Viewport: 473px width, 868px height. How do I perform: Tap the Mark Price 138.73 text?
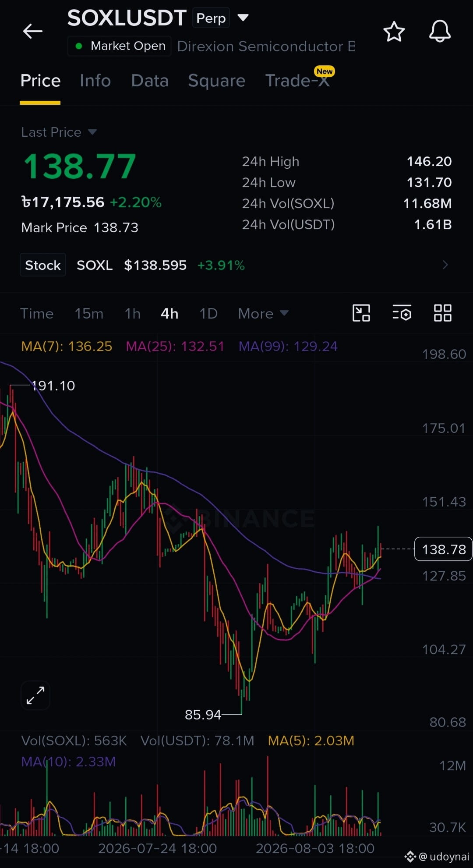tap(80, 227)
